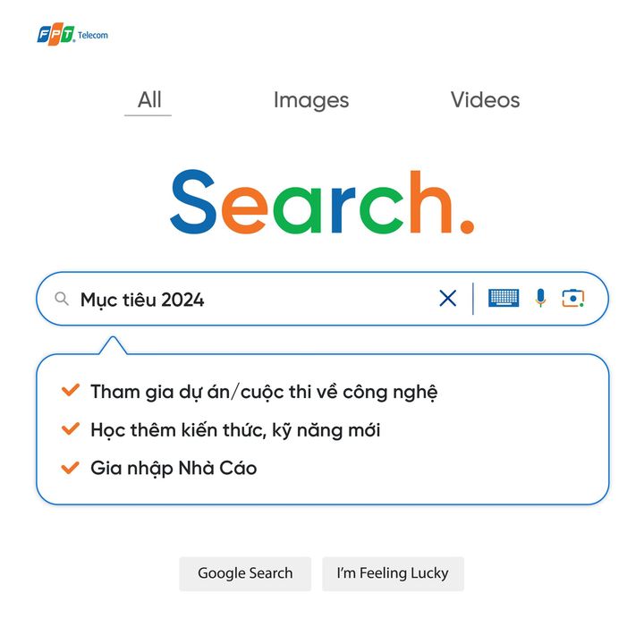Select suggestion "Học thêm kiến thức, kỹ năng mới"
644x644 pixels.
pyautogui.click(x=235, y=430)
